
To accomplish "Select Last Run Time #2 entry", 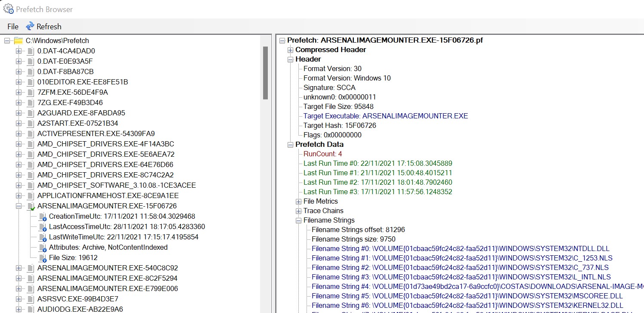I will point(378,182).
